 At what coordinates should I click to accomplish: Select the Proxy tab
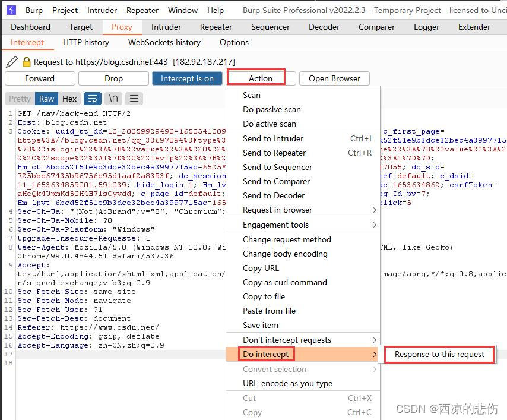(x=122, y=27)
